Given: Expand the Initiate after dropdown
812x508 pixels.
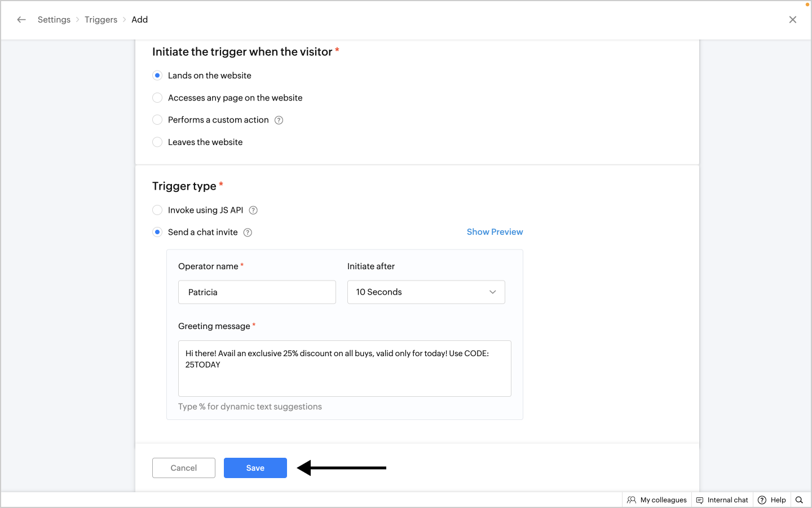Looking at the screenshot, I should [426, 292].
